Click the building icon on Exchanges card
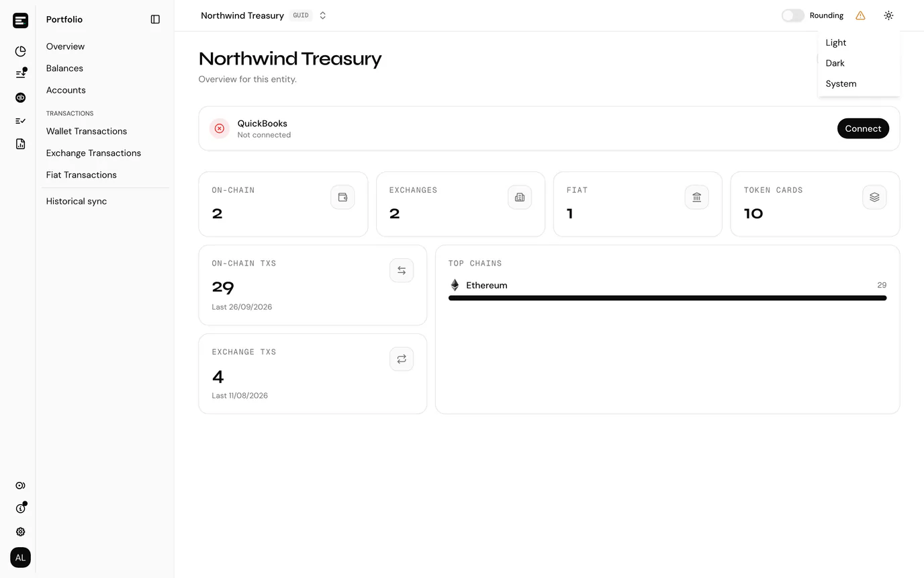This screenshot has height=578, width=924. click(520, 197)
